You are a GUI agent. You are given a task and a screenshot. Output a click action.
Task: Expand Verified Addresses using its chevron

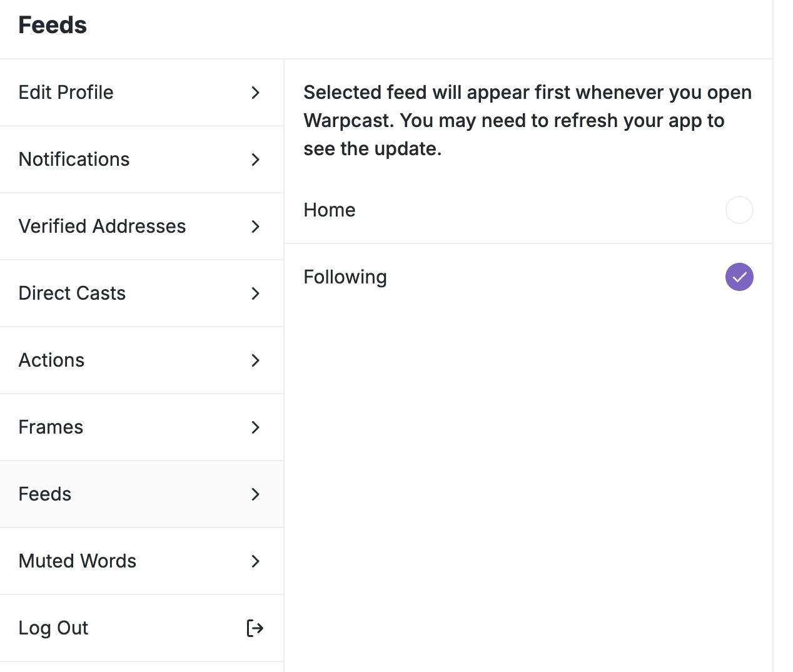click(x=255, y=227)
